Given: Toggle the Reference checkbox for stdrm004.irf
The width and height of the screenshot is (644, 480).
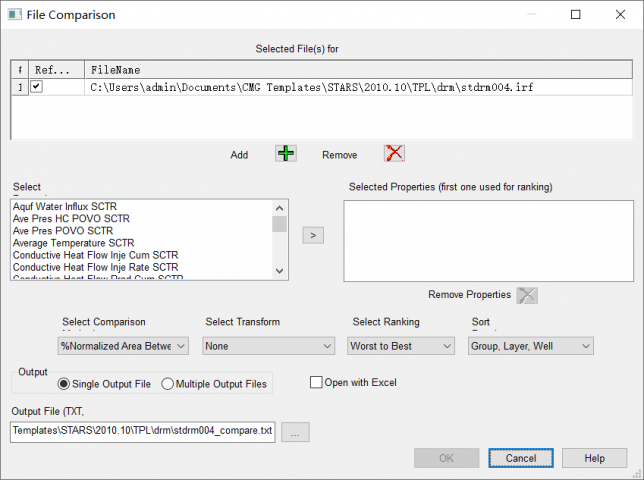Looking at the screenshot, I should (x=37, y=88).
